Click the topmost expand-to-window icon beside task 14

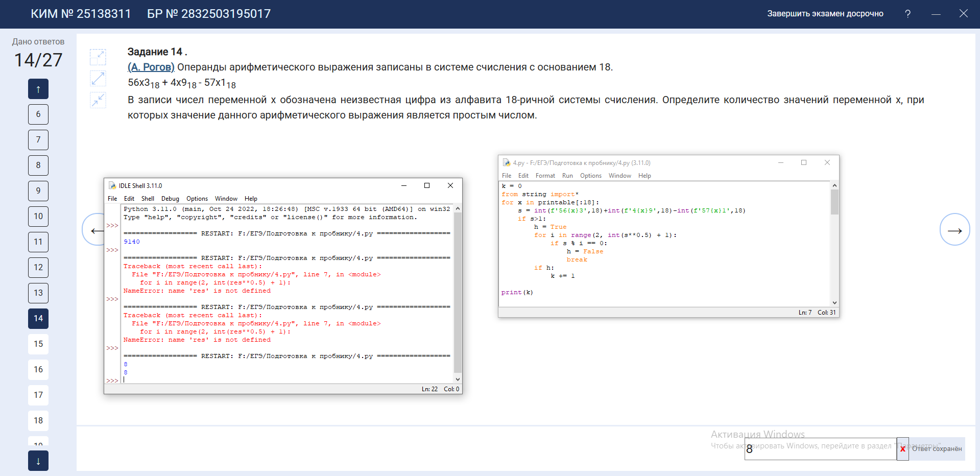click(98, 57)
